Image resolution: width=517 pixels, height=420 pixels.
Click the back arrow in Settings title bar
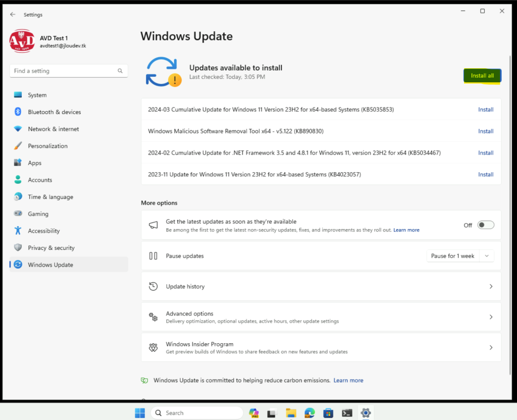coord(13,15)
